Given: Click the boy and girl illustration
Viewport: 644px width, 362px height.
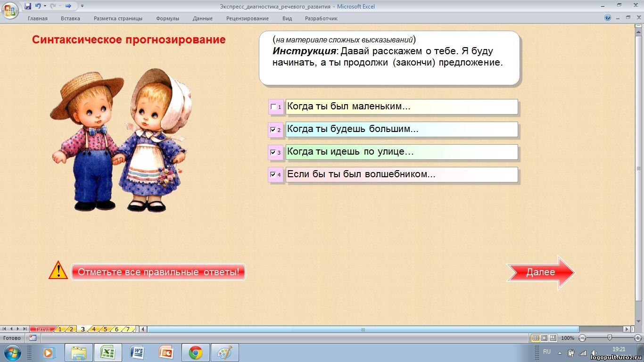Looking at the screenshot, I should 122,140.
